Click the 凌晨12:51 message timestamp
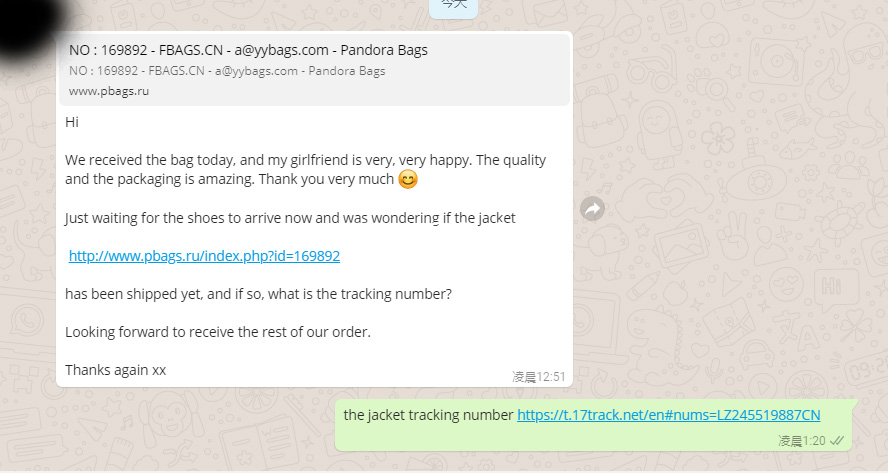The width and height of the screenshot is (888, 473). coord(539,377)
